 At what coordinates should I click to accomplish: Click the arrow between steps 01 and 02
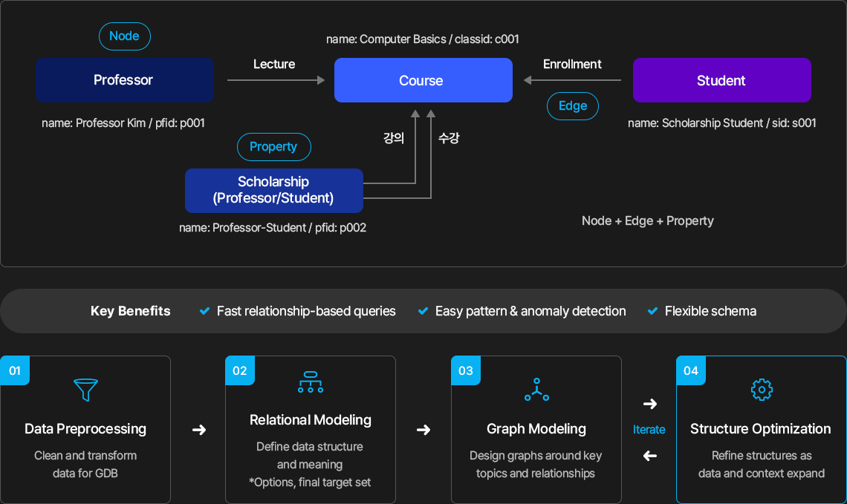click(x=199, y=430)
